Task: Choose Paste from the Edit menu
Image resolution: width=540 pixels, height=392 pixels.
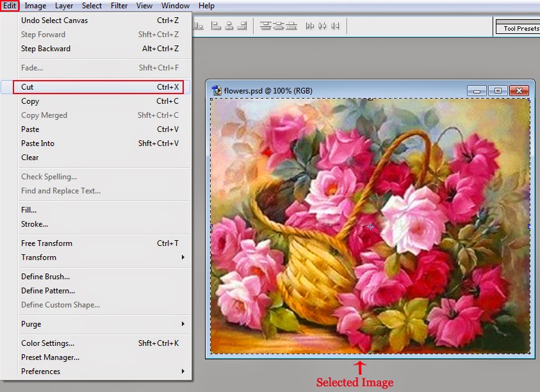Action: [x=100, y=129]
